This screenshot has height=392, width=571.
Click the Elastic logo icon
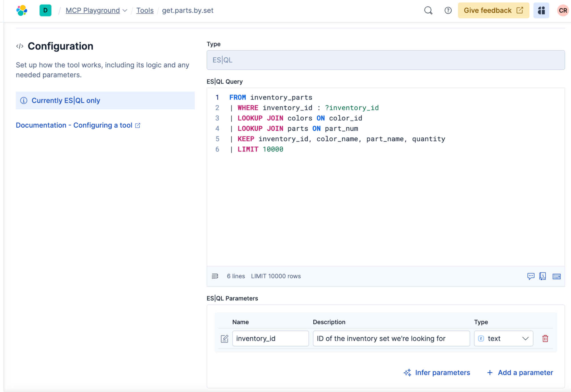pos(22,11)
